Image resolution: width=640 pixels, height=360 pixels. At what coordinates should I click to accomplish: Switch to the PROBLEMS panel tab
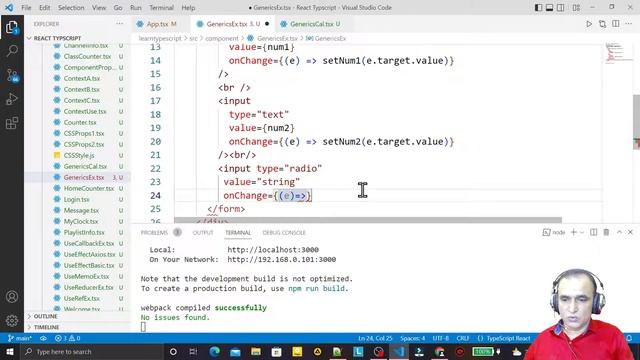pos(154,232)
